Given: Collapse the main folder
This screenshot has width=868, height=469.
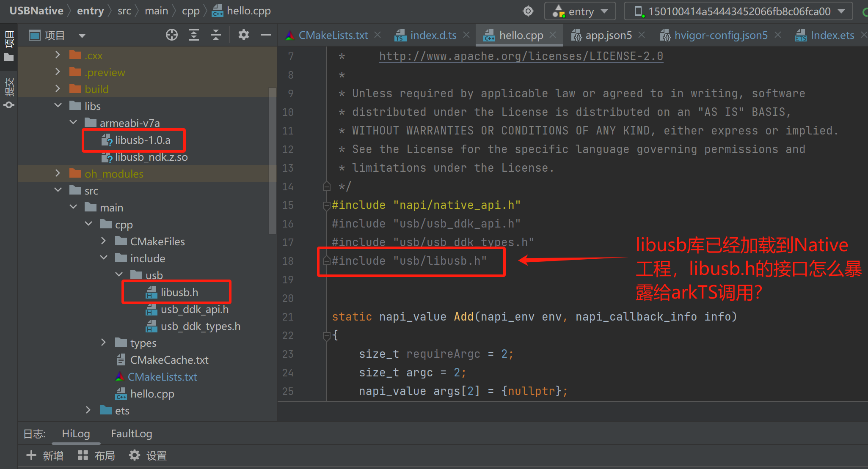Looking at the screenshot, I should click(73, 207).
